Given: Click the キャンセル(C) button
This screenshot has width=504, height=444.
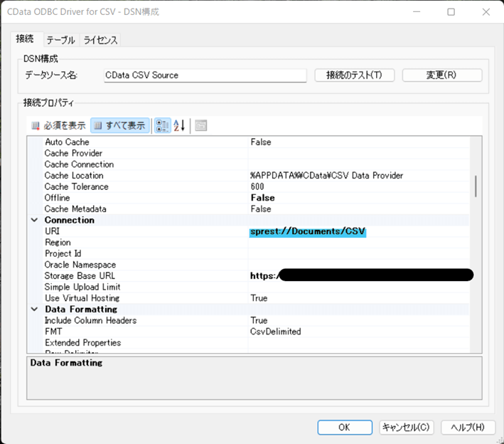Looking at the screenshot, I should 406,427.
